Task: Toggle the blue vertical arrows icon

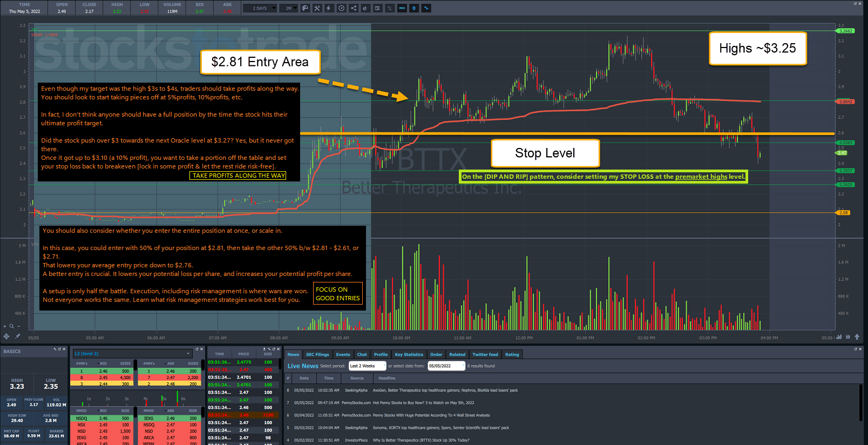Action: tap(414, 8)
